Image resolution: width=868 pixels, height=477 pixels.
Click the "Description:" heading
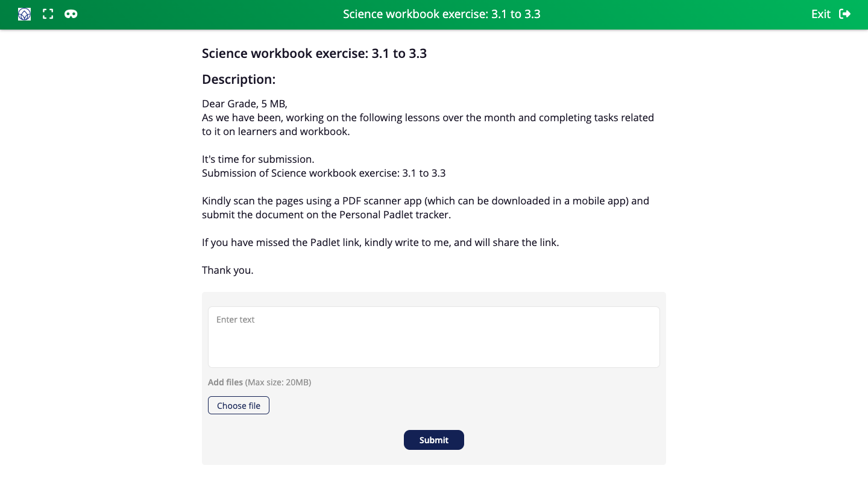point(239,79)
